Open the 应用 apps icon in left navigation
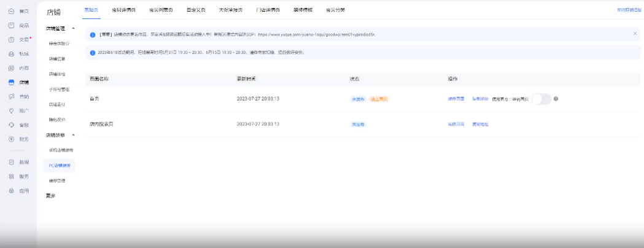Viewport: 644px width, 248px height. [12, 190]
